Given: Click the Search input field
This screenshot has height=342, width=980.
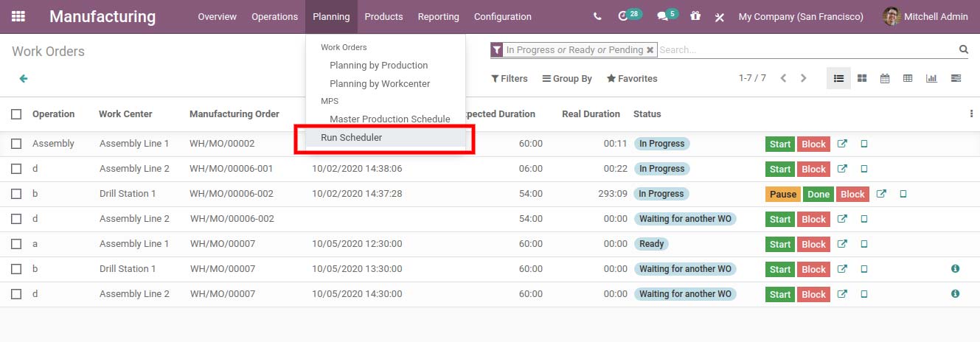Looking at the screenshot, I should click(806, 50).
